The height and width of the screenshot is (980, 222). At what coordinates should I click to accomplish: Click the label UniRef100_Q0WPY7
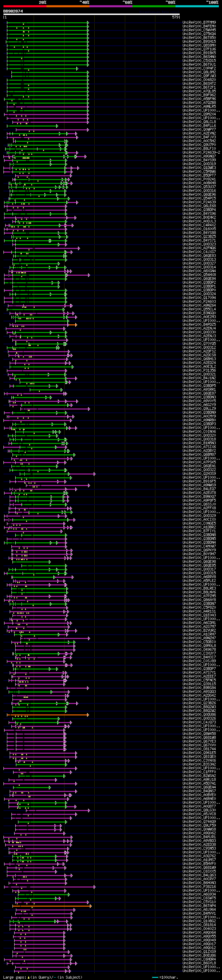pyautogui.click(x=199, y=129)
